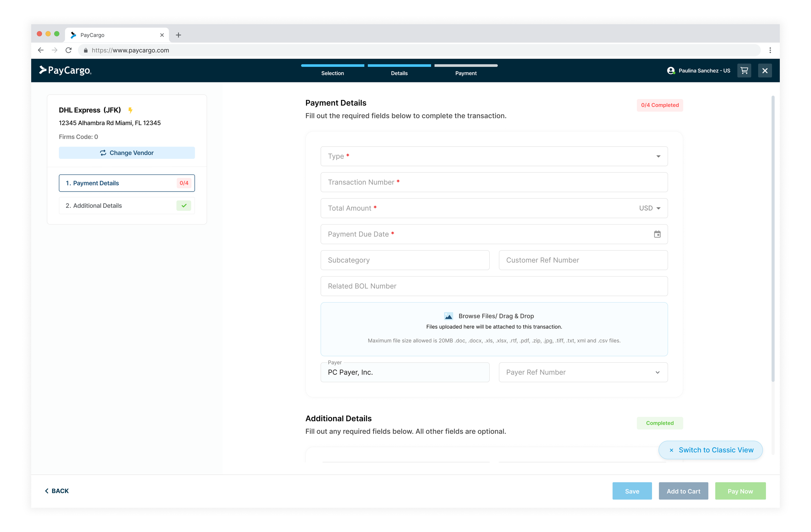Click the PayCargo logo in header
This screenshot has width=811, height=532.
[x=65, y=70]
